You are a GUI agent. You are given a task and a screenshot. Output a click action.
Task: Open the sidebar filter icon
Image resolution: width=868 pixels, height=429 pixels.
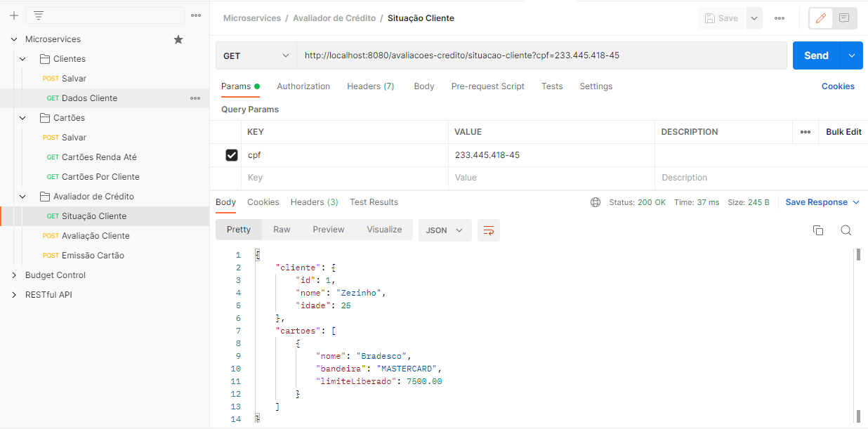38,15
